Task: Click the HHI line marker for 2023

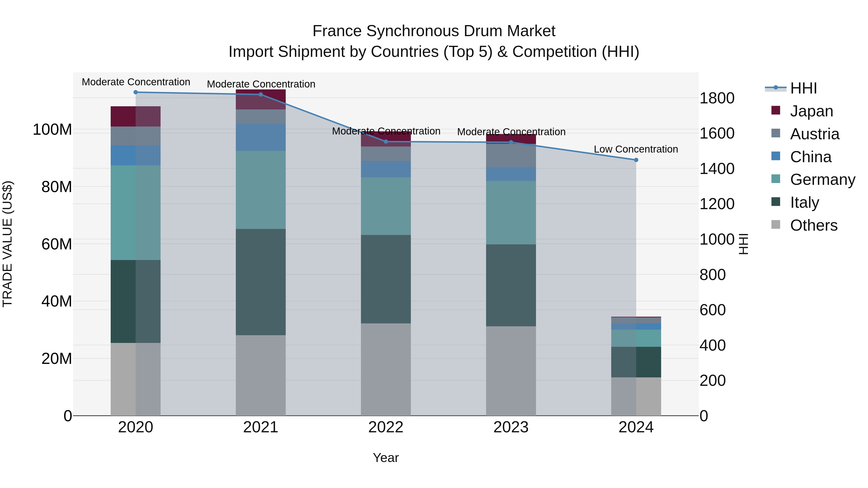Action: (511, 142)
